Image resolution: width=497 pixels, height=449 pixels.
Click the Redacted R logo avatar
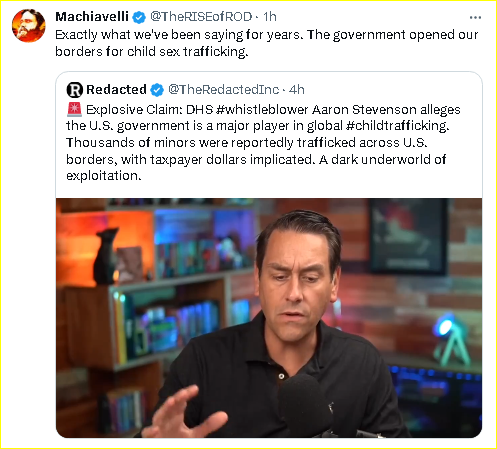point(75,90)
